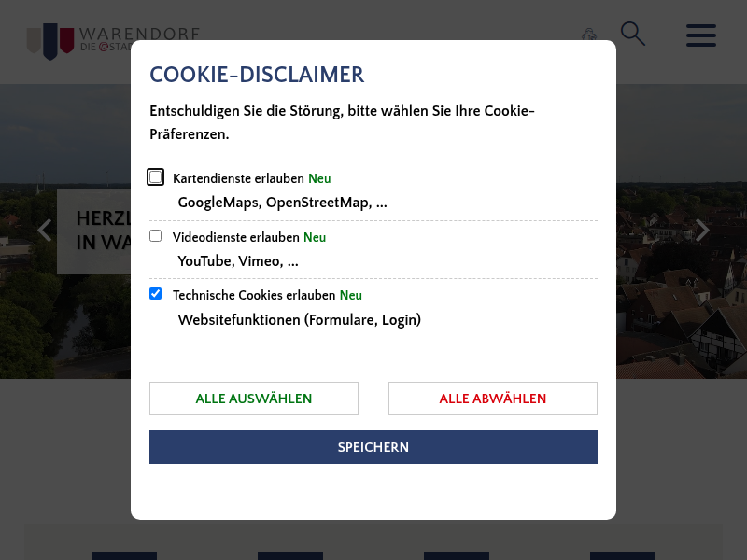Click ALLE ABWÄHLEN button
Image resolution: width=747 pixels, height=560 pixels.
(x=493, y=399)
